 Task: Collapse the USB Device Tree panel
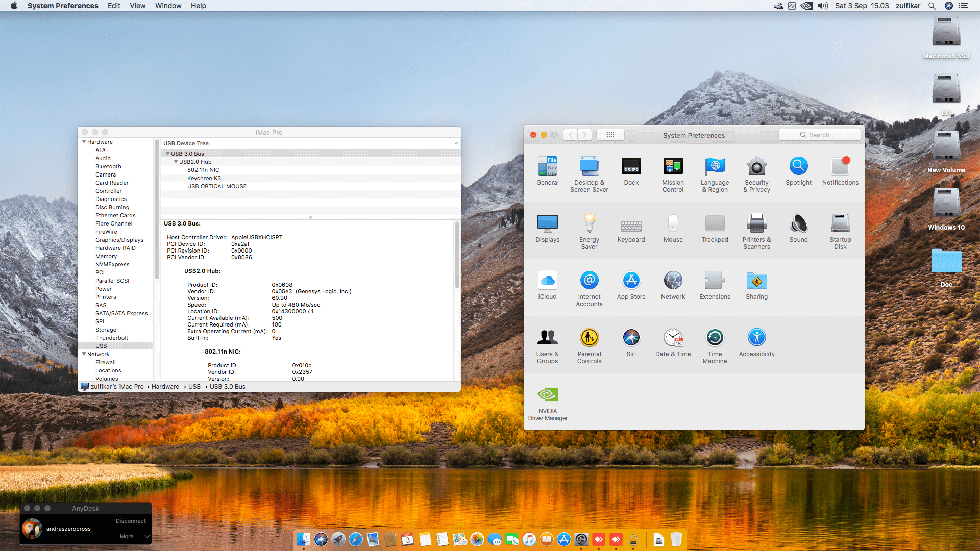[x=456, y=143]
